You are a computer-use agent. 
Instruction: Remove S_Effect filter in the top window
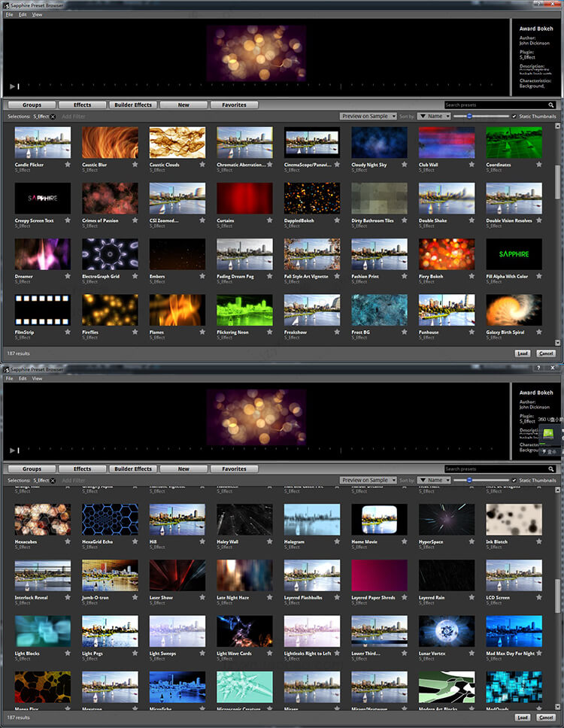53,117
